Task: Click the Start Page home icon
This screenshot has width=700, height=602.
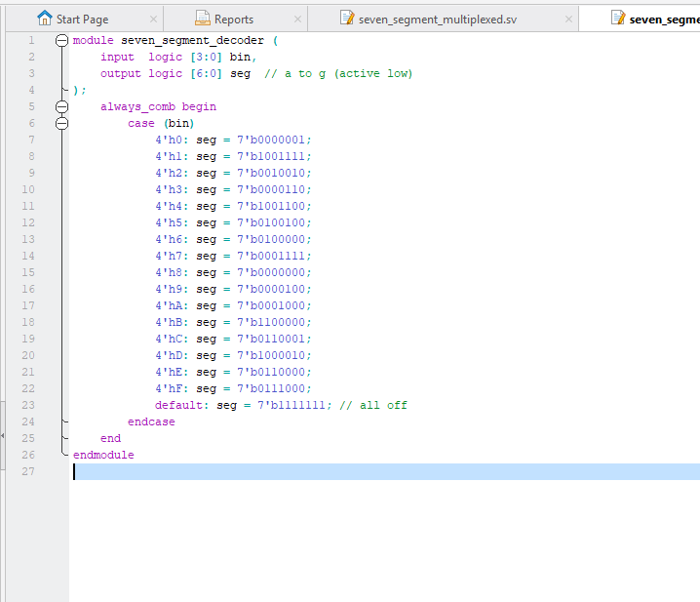Action: (x=45, y=19)
